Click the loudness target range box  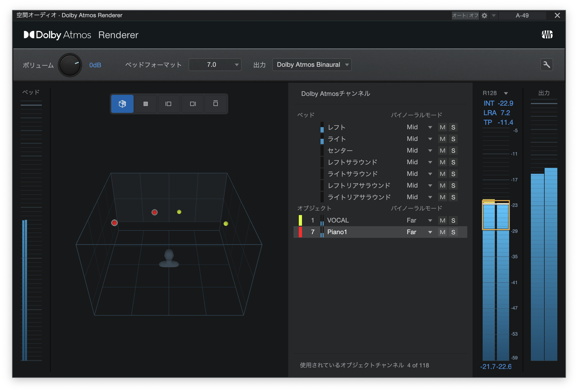tap(496, 215)
